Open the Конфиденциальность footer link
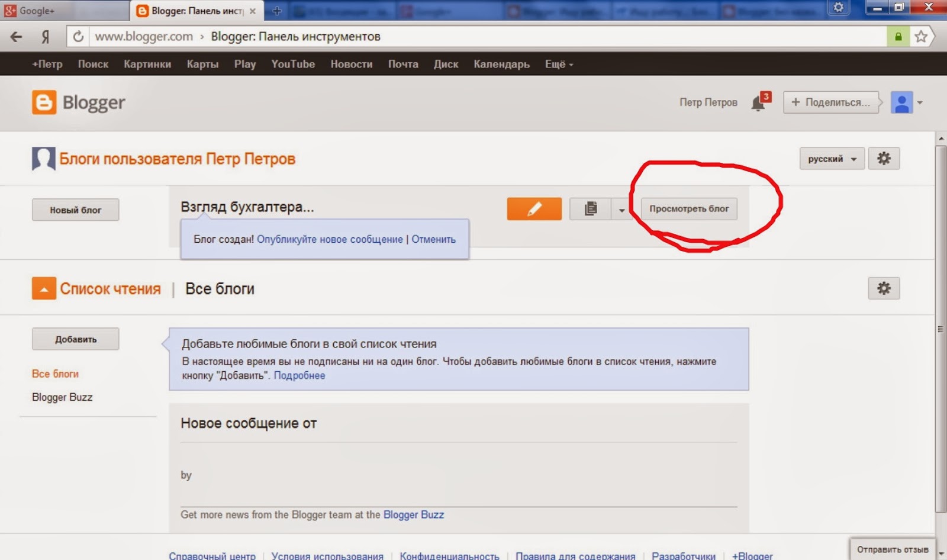This screenshot has height=560, width=947. coord(449,556)
